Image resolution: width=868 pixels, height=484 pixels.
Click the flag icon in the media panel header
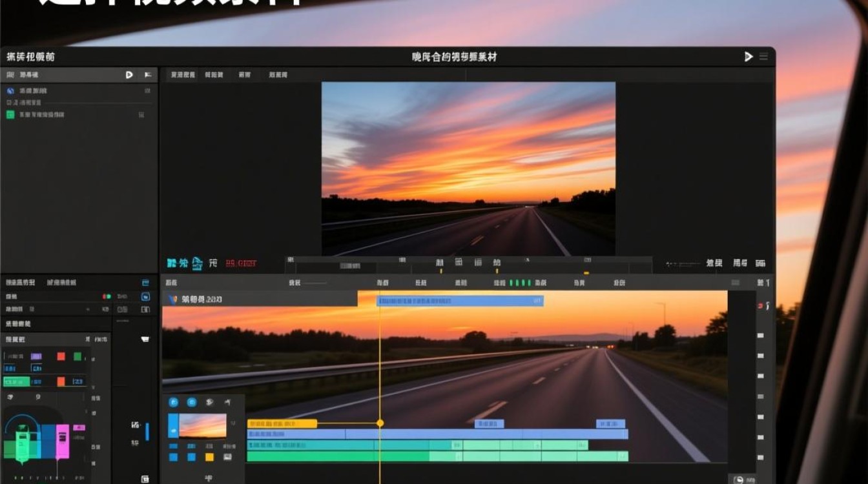coord(148,75)
